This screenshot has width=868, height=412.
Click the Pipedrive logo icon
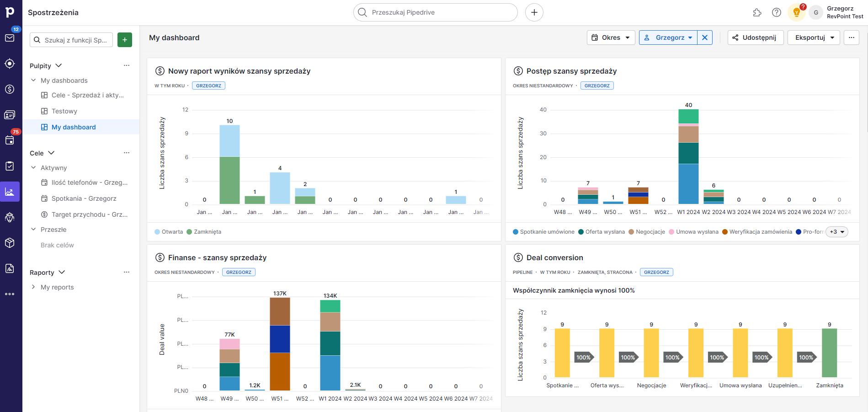[x=10, y=12]
